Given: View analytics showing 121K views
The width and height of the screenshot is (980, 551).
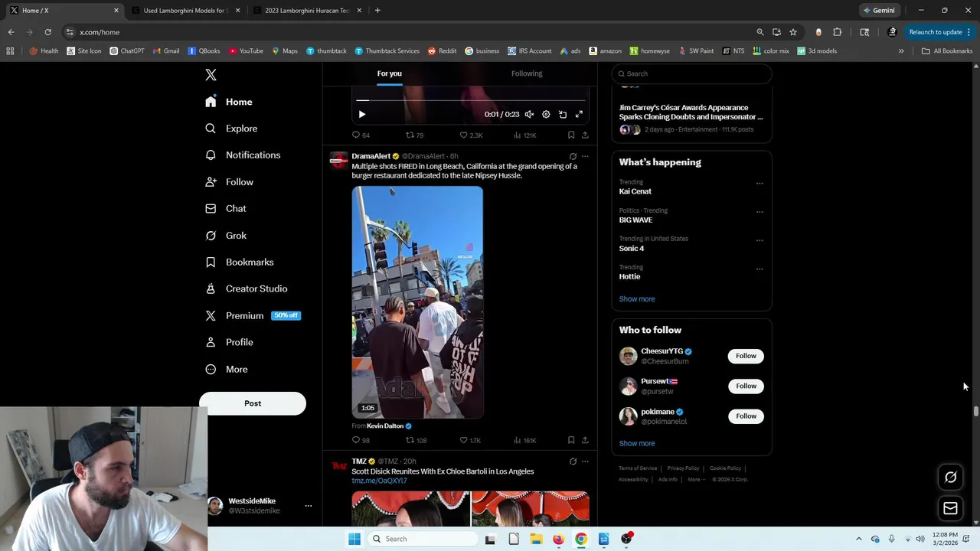Looking at the screenshot, I should coord(524,135).
